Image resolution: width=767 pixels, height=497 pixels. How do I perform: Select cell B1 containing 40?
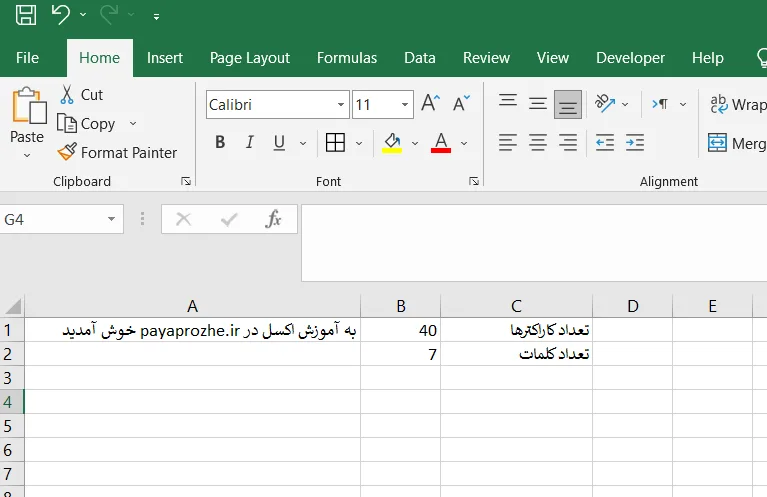[x=401, y=330]
